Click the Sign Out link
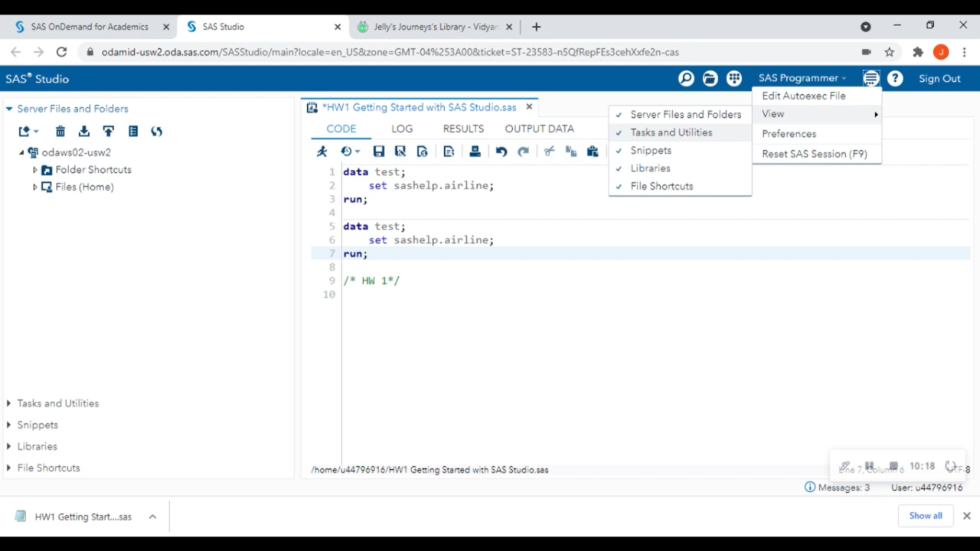Screen dimensions: 980x551 pyautogui.click(x=939, y=79)
